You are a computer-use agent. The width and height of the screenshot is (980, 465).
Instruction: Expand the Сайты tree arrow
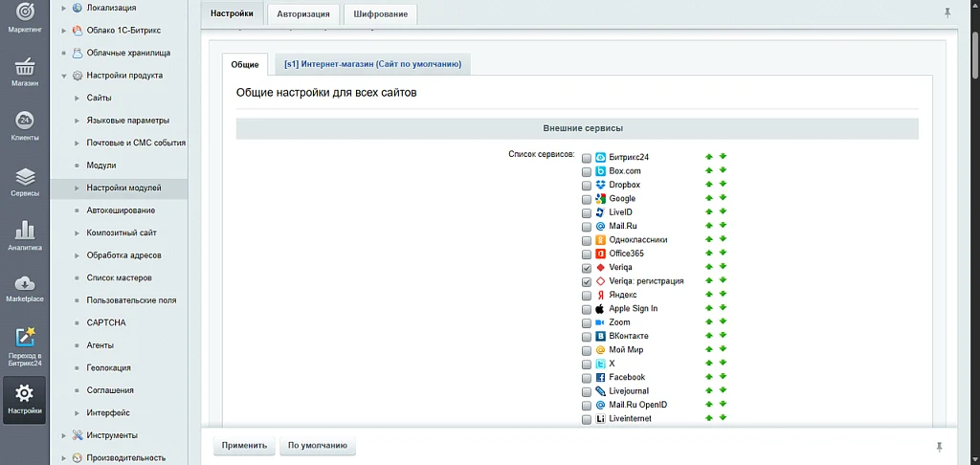point(77,99)
